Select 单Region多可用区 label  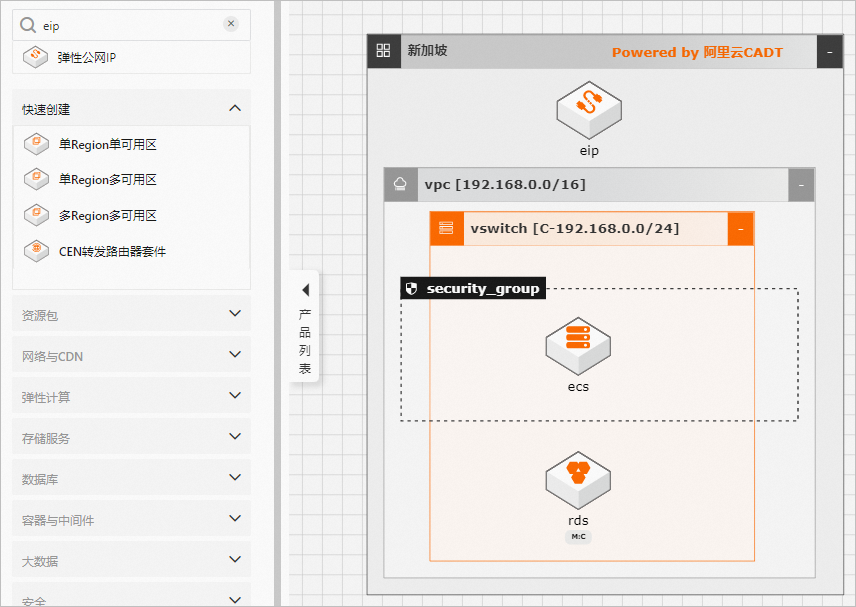pyautogui.click(x=108, y=180)
